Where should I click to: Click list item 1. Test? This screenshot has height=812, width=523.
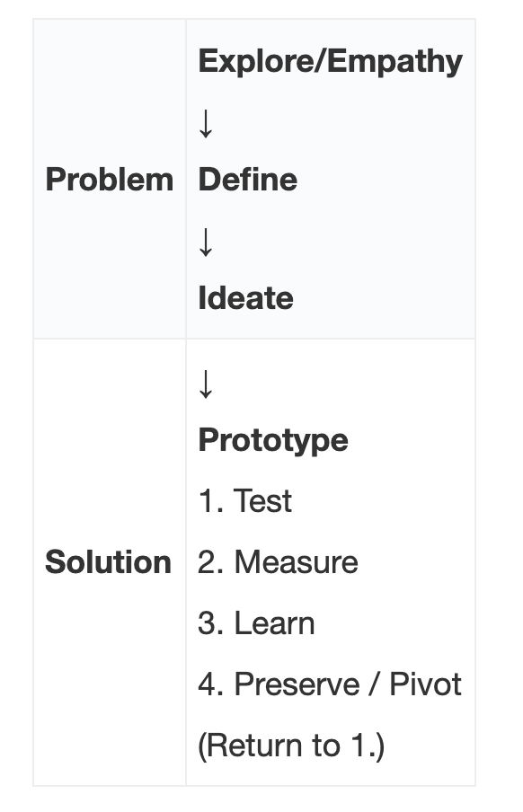[245, 501]
